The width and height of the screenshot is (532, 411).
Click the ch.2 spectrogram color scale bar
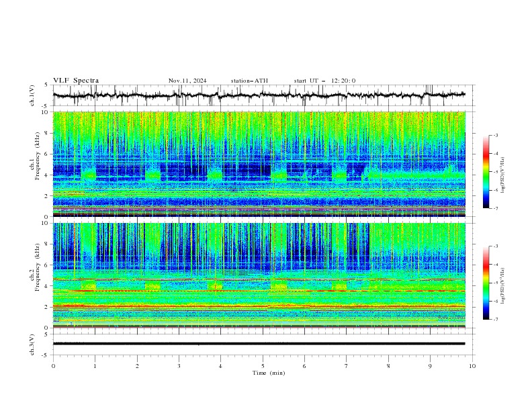[x=486, y=283]
